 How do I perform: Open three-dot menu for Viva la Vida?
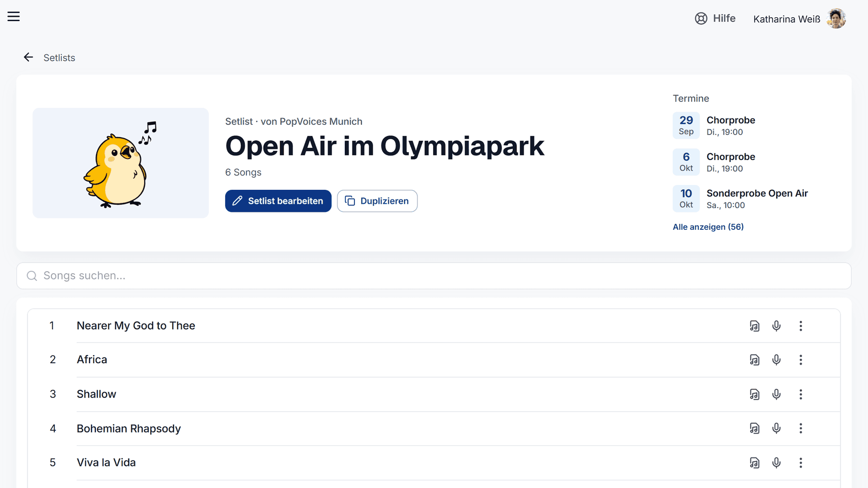coord(801,463)
